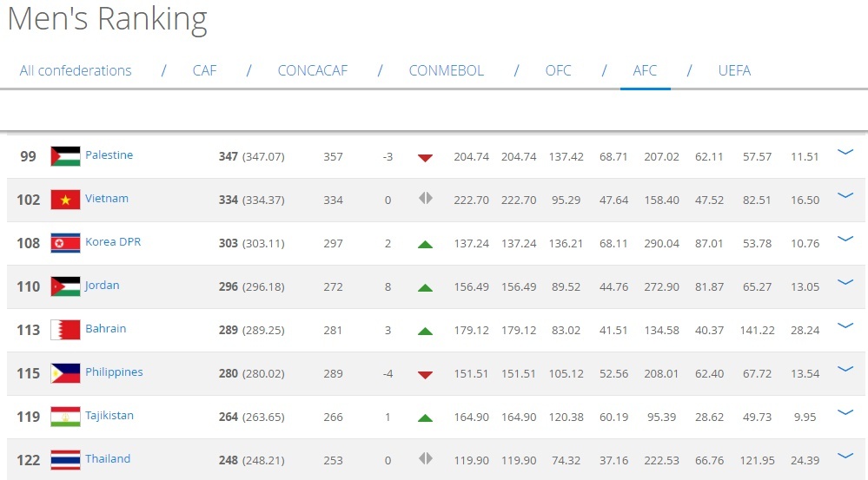This screenshot has height=480, width=868.
Task: Open the Vietnam team link
Action: pos(107,199)
